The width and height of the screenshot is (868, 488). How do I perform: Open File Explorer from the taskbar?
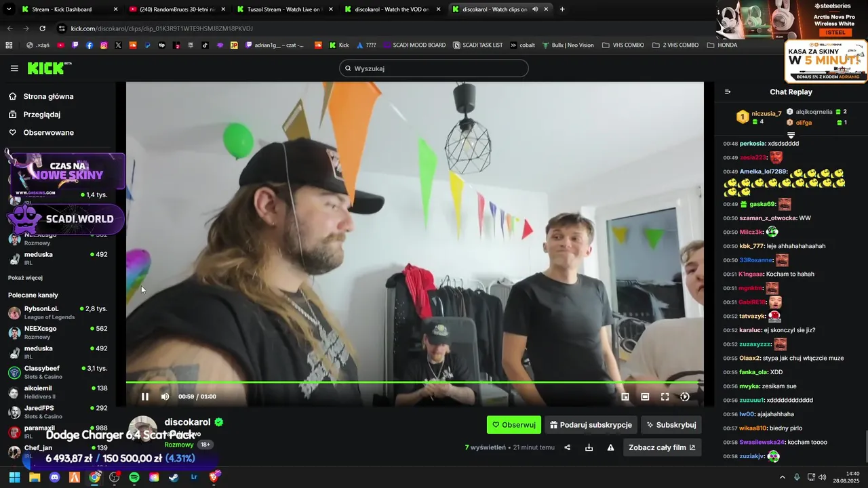tap(35, 477)
